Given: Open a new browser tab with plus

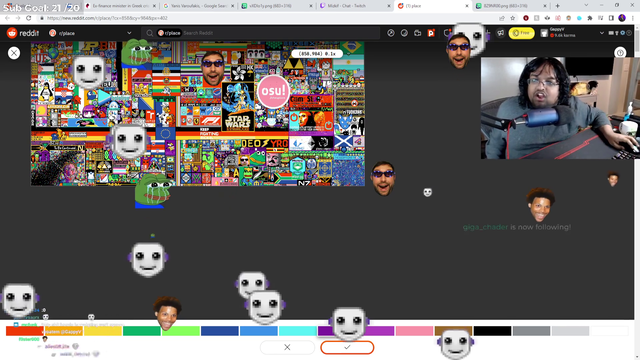Looking at the screenshot, I should (558, 6).
